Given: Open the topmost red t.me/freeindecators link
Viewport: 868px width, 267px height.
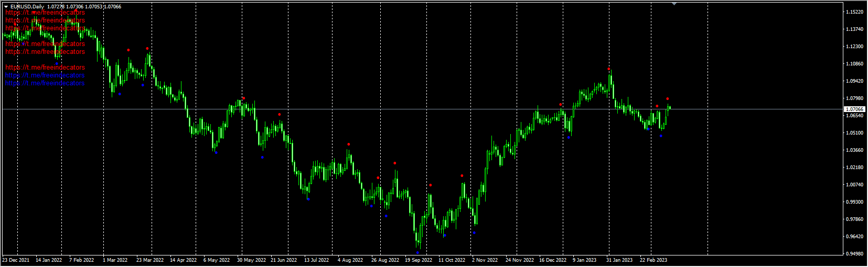Looking at the screenshot, I should point(45,13).
